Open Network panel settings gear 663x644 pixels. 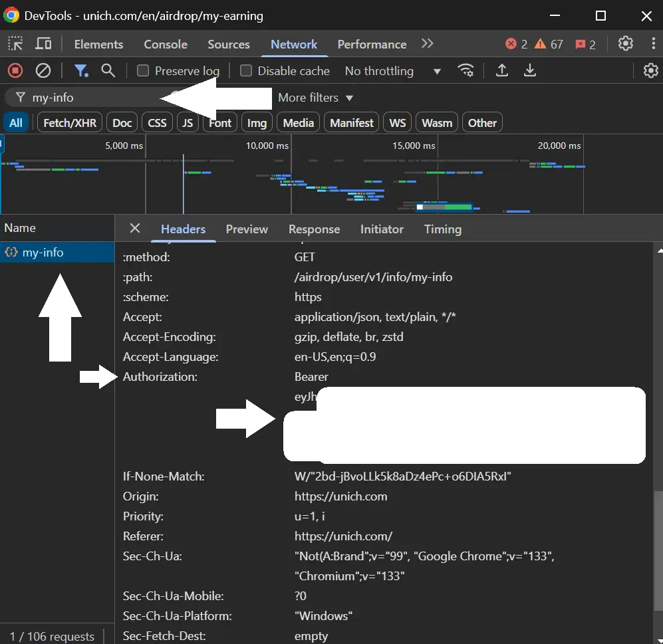coord(651,70)
